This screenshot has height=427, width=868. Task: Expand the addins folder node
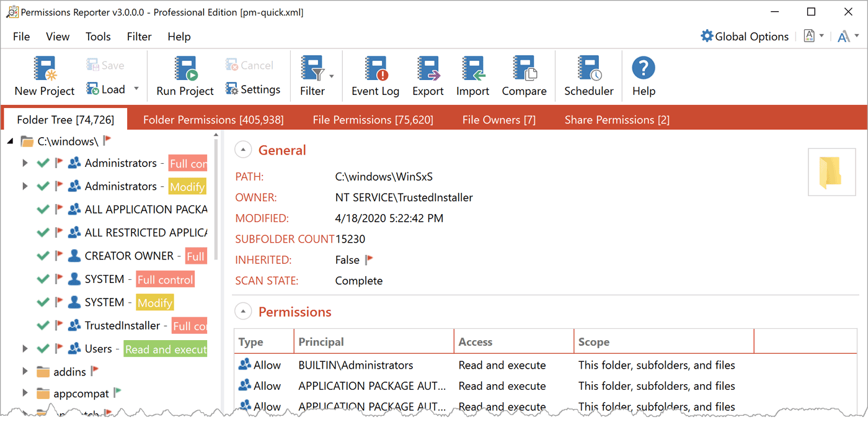tap(25, 372)
